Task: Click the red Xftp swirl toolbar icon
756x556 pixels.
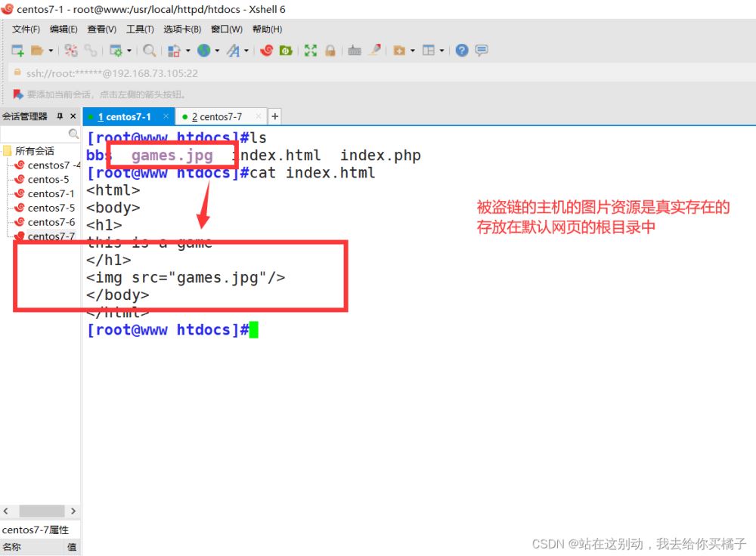Action: pyautogui.click(x=266, y=51)
